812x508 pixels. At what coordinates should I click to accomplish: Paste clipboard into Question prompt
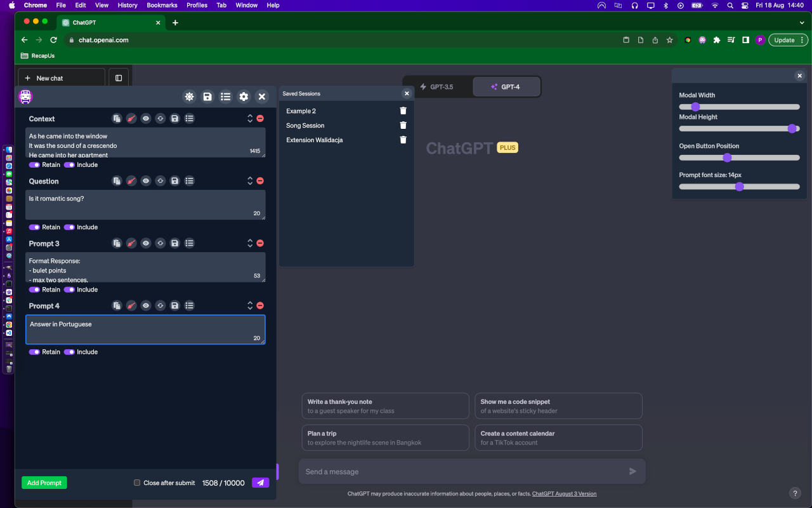pyautogui.click(x=117, y=181)
